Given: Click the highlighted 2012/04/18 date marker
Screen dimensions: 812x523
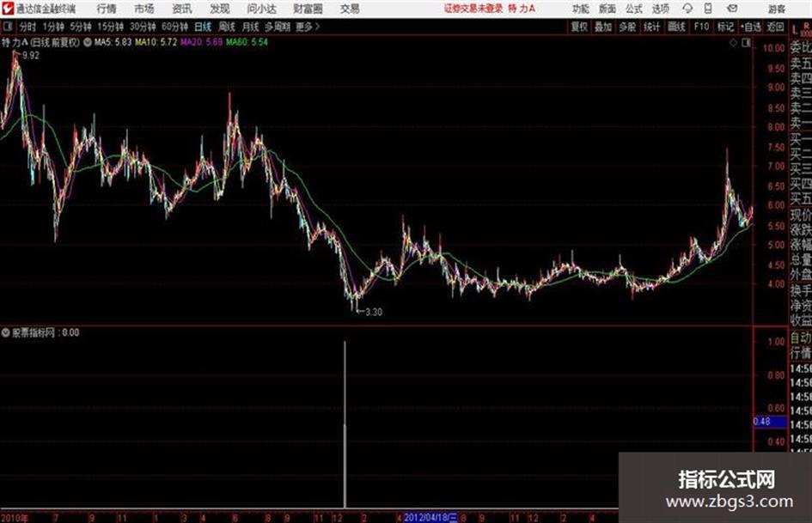Looking at the screenshot, I should point(430,518).
